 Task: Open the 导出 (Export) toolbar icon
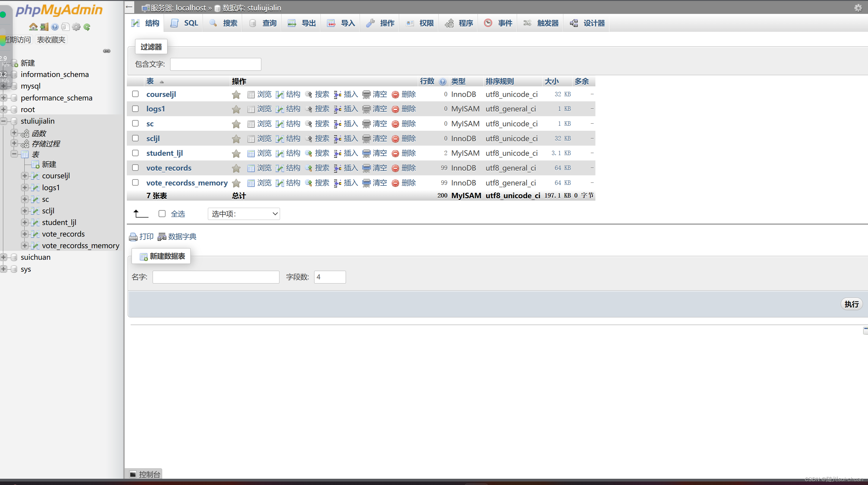tap(302, 23)
